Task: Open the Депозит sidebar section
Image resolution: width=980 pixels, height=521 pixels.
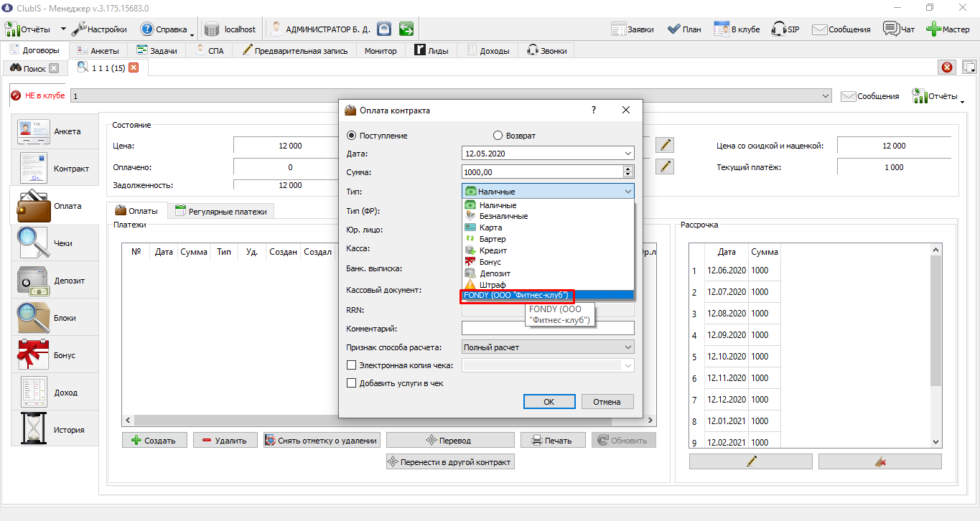Action: 55,281
